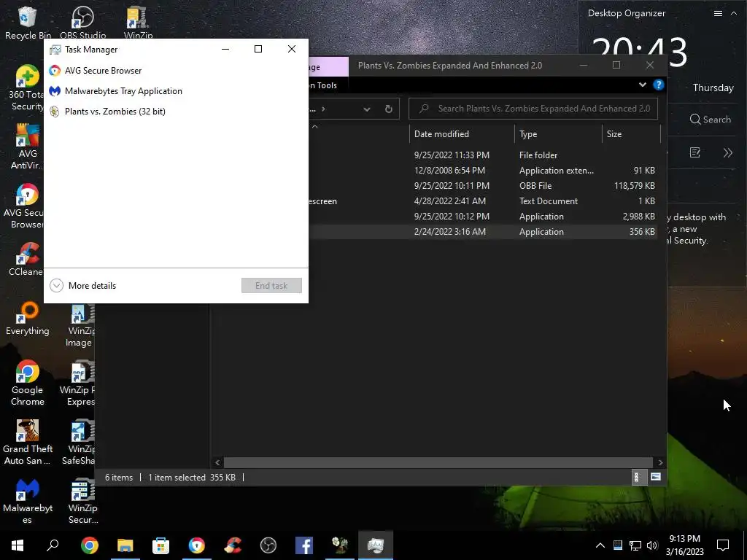Click the Malwarebytes process icon in Task Manager
Viewport: 747px width, 560px height.
[55, 91]
